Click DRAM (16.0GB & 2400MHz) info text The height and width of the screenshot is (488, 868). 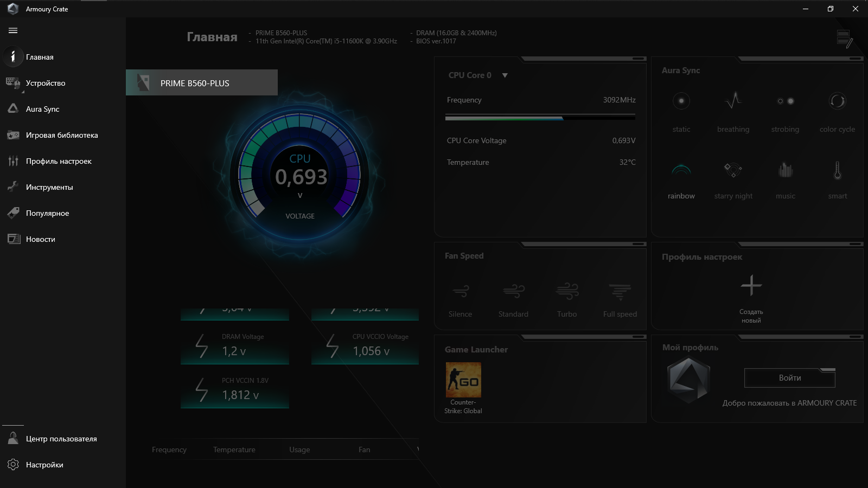point(456,33)
